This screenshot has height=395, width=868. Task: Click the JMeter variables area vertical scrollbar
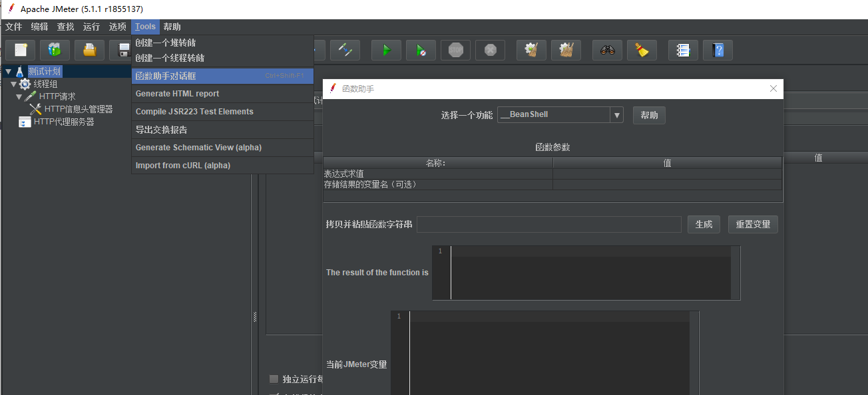click(x=694, y=353)
